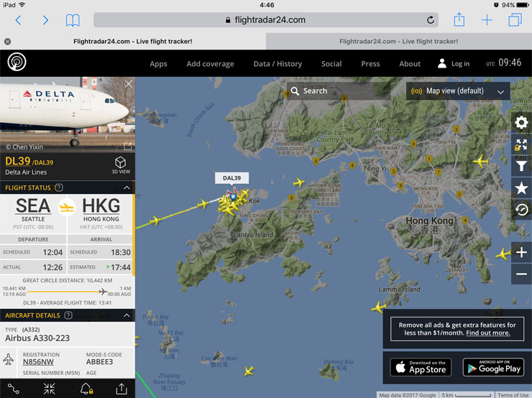The width and height of the screenshot is (532, 398).
Task: Open map settings gear icon
Action: click(x=521, y=122)
